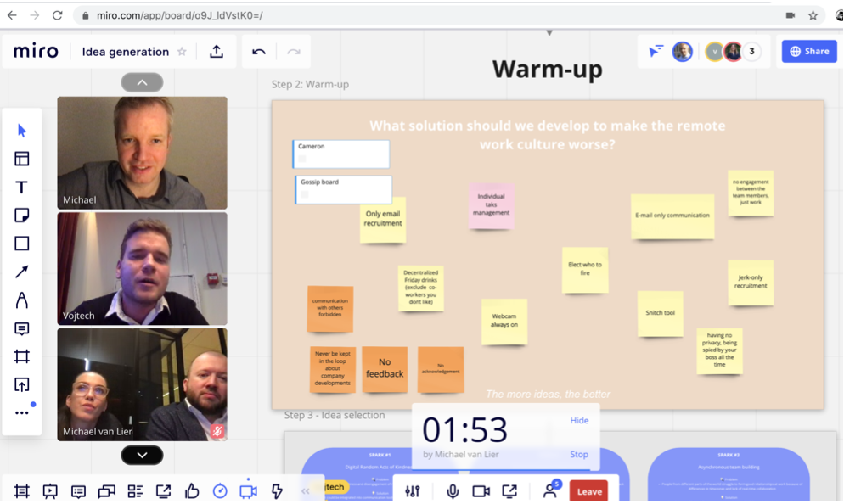Viewport: 844px width, 504px height.
Task: Click the browser back arrow
Action: pyautogui.click(x=12, y=15)
